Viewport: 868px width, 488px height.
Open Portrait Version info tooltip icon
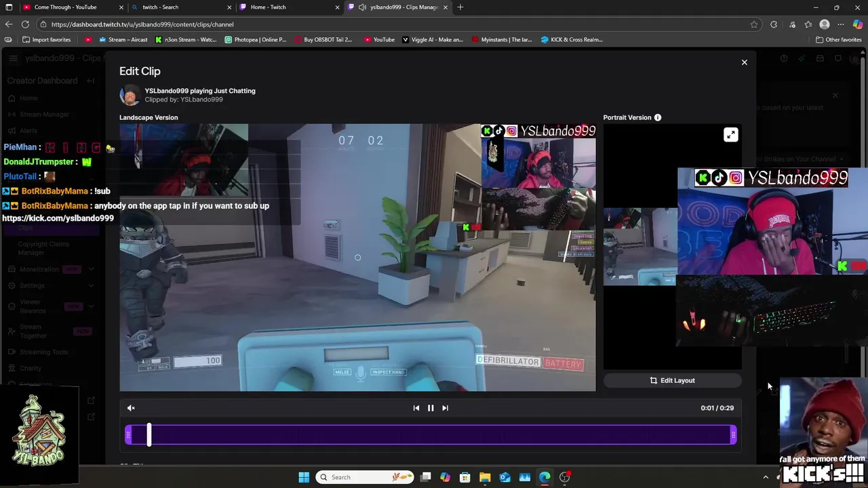coord(657,117)
